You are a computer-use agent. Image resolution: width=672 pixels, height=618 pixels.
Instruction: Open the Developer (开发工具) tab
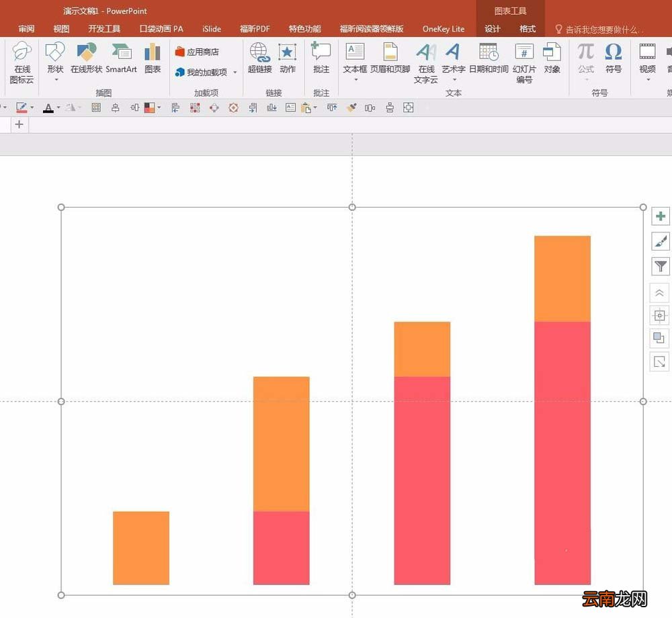(x=104, y=29)
